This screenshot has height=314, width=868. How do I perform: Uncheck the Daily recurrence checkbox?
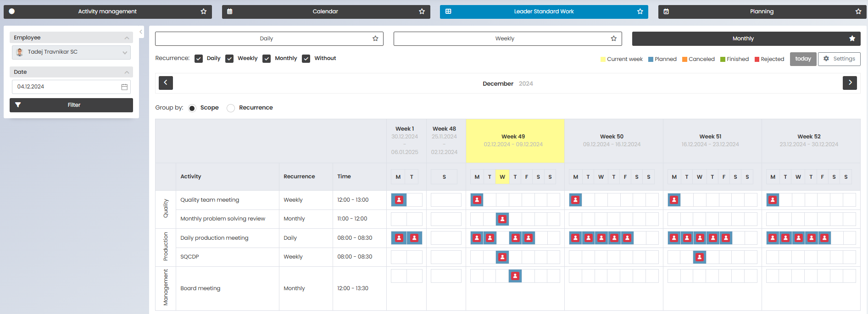pyautogui.click(x=199, y=59)
